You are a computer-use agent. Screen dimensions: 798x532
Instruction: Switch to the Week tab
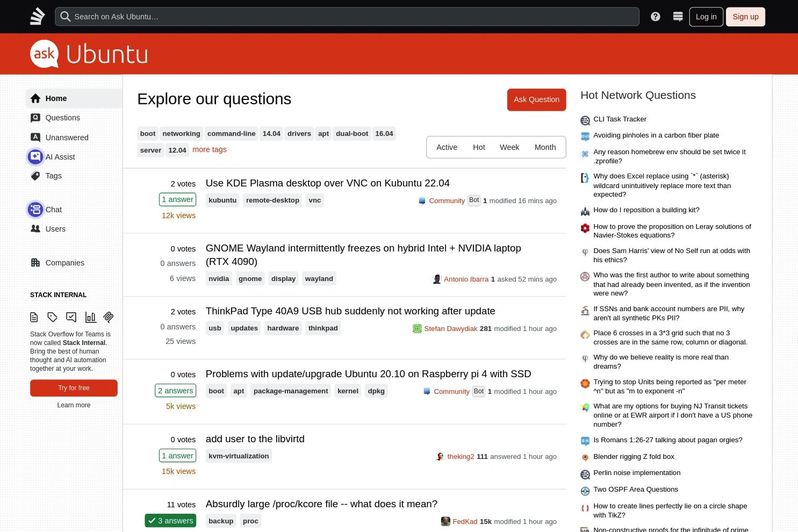click(509, 147)
